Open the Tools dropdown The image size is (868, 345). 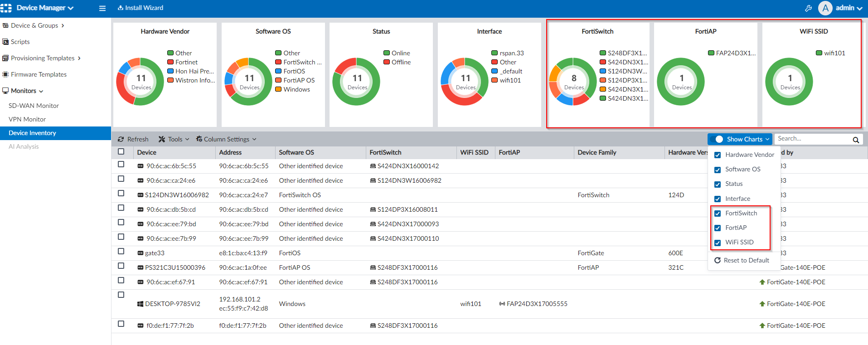[x=174, y=139]
